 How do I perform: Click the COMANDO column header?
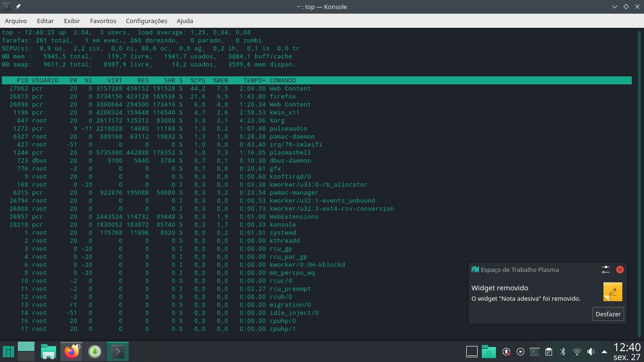coord(283,81)
